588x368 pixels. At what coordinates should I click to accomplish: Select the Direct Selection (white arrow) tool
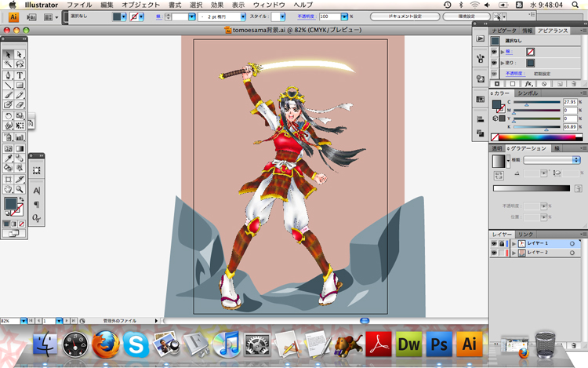(20, 55)
